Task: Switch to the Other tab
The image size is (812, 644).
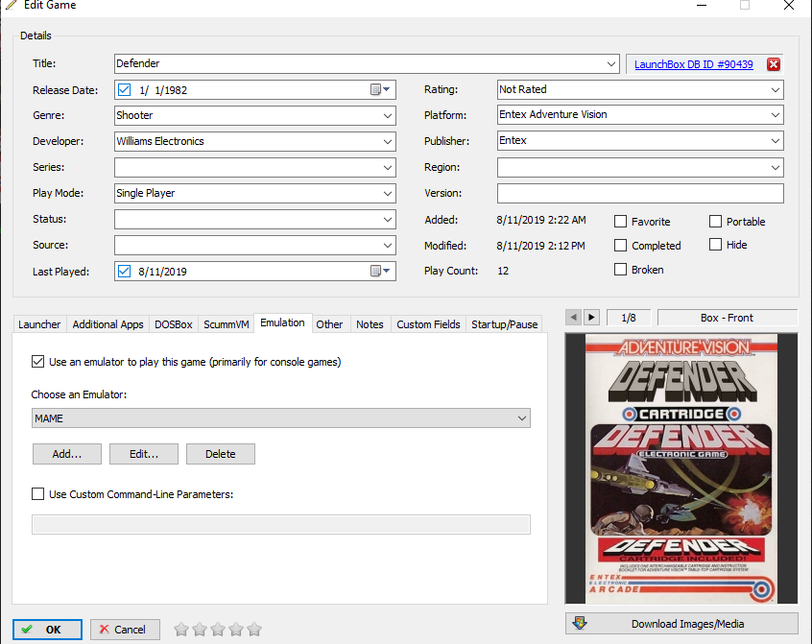Action: coord(329,324)
